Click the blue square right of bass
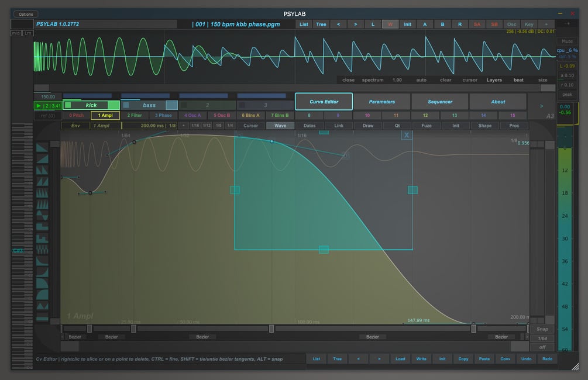This screenshot has height=380, width=588. (171, 105)
